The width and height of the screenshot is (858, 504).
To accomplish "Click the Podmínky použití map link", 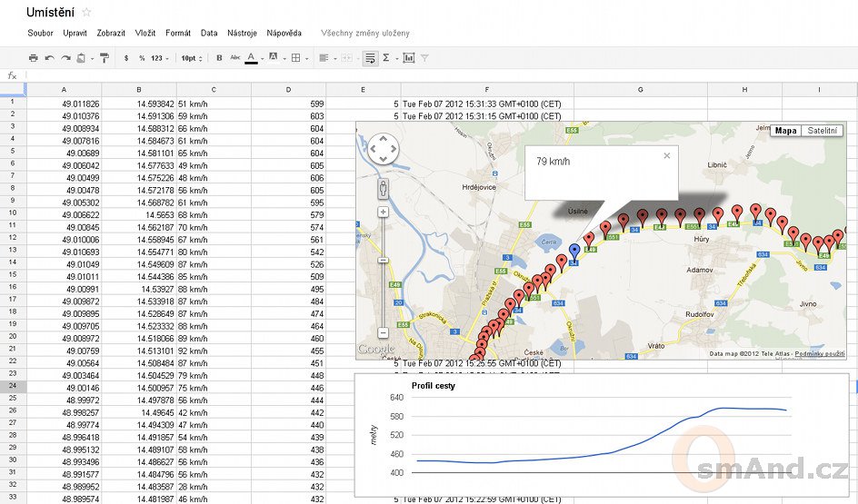I will (x=820, y=353).
